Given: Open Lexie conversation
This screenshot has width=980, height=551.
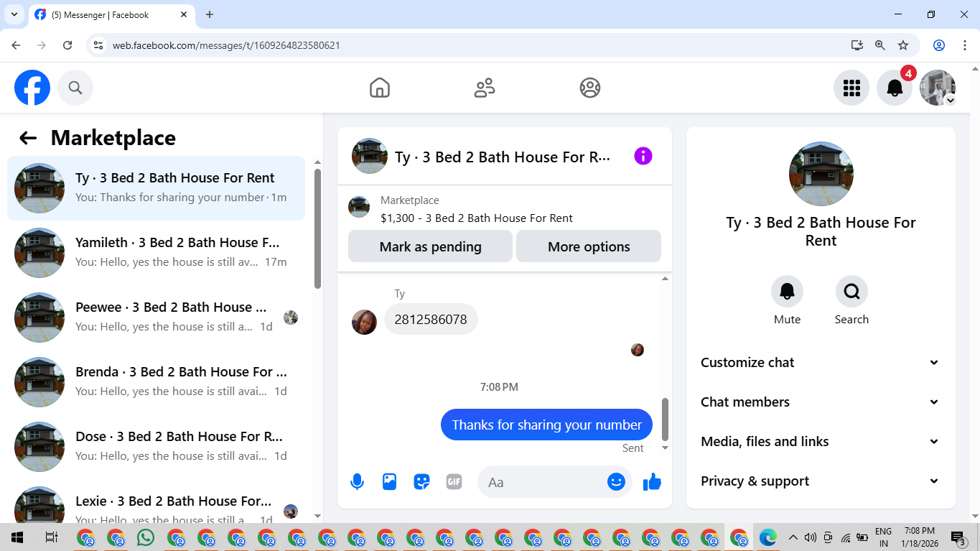Looking at the screenshot, I should pos(156,503).
